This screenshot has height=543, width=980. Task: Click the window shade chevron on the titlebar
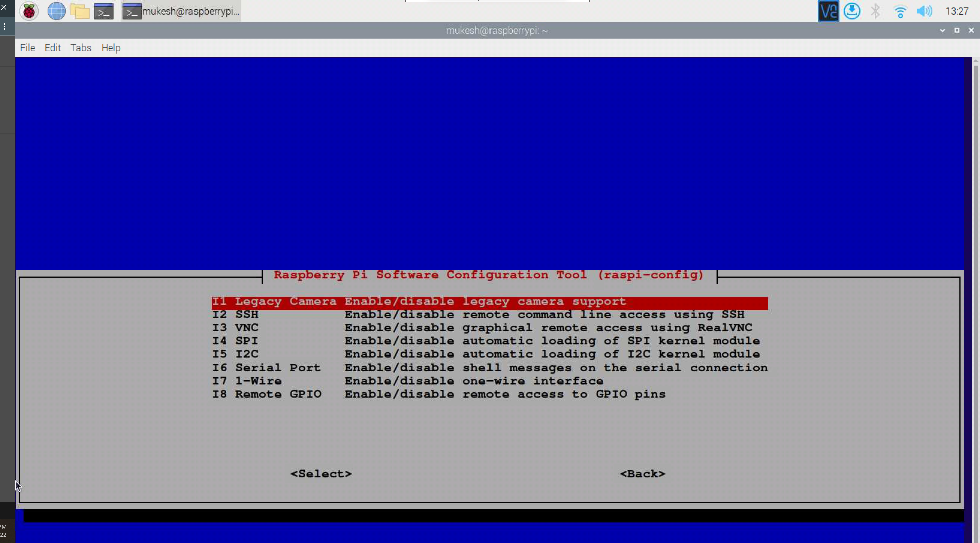tap(942, 30)
